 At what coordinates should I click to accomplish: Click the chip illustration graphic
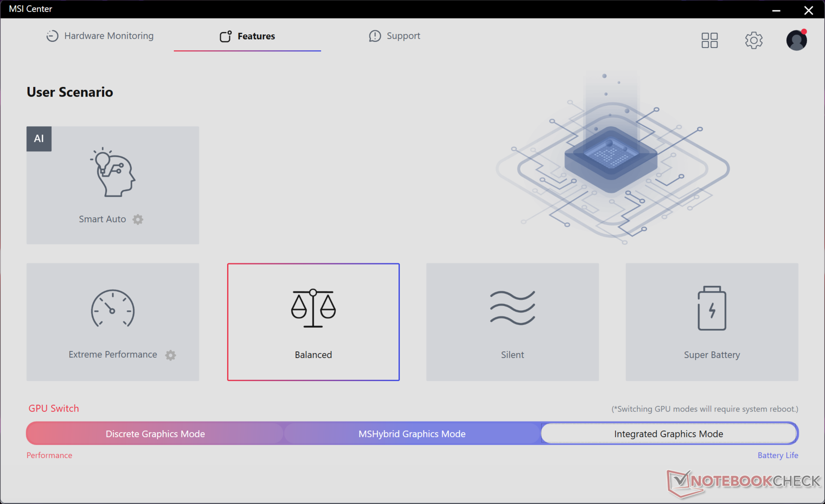611,160
